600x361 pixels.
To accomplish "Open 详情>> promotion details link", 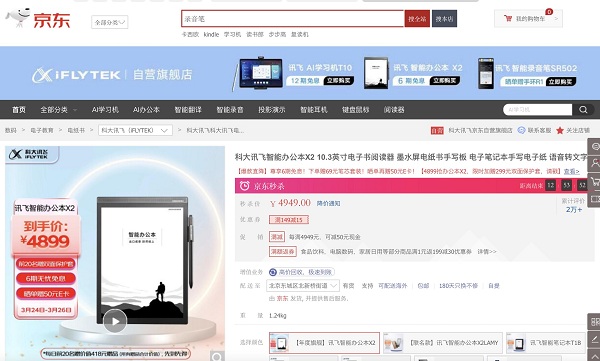I will (487, 252).
